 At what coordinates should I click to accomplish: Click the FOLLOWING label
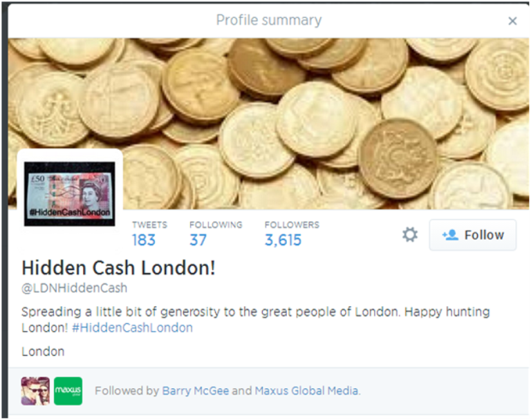coord(216,225)
